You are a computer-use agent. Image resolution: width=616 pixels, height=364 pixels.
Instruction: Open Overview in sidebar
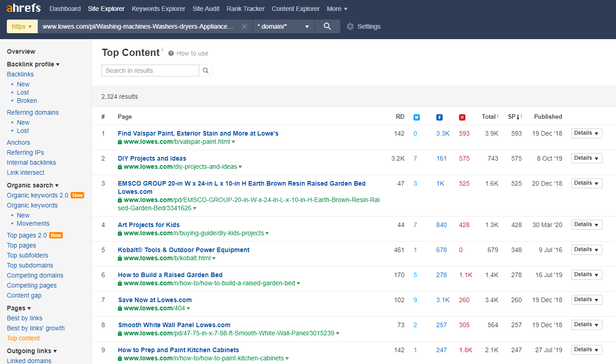21,51
